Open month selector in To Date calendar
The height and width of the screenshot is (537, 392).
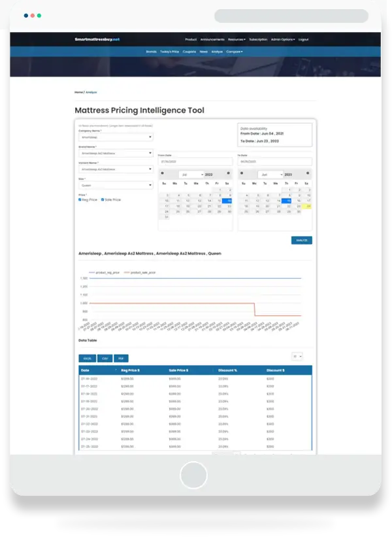click(270, 175)
